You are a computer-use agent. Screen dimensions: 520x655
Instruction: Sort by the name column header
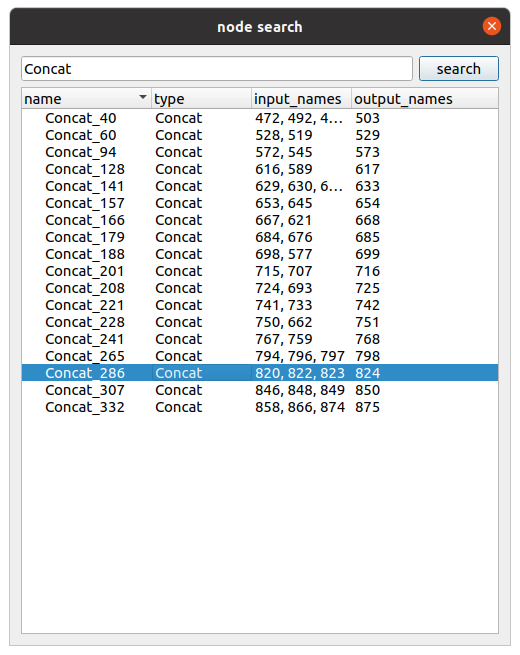click(x=86, y=99)
